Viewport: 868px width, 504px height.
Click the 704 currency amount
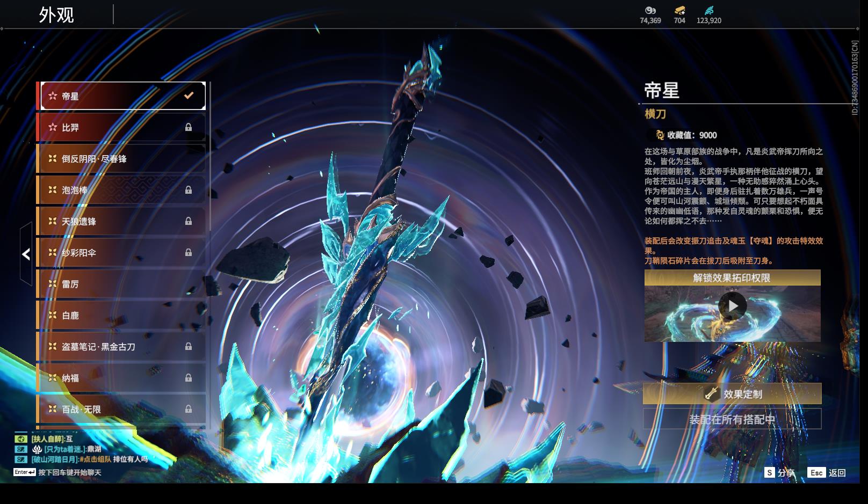point(679,20)
